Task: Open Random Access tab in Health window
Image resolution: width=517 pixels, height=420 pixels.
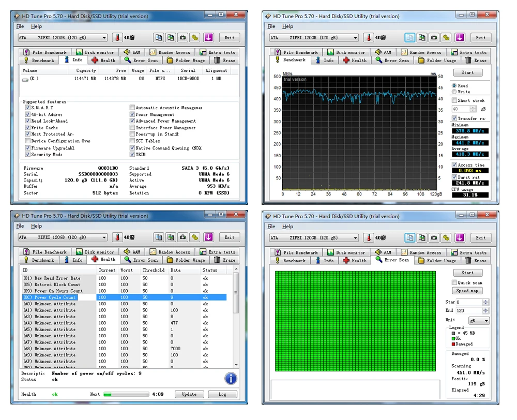Action: 170,252
